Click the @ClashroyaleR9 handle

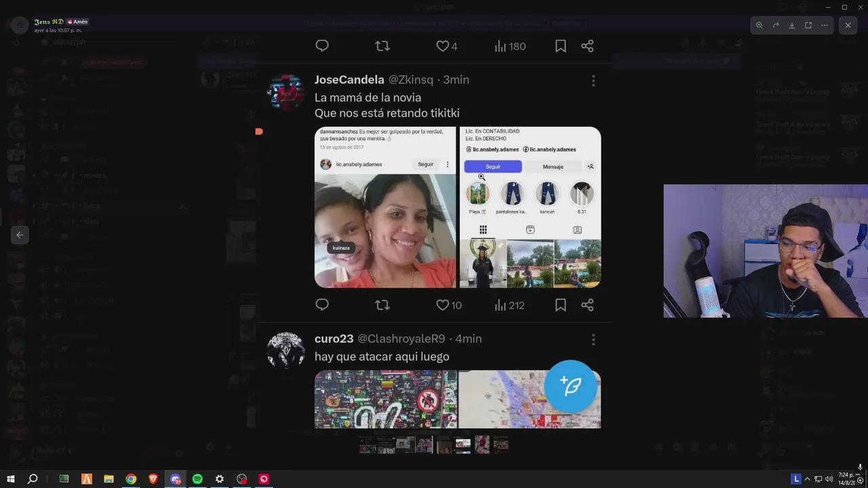coord(401,339)
